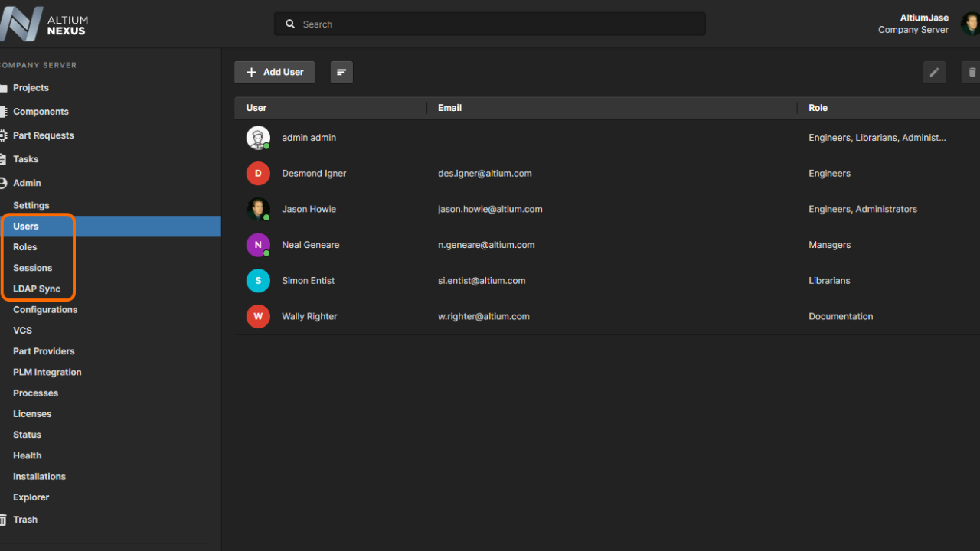The height and width of the screenshot is (551, 980).
Task: Click the sort list icon button
Action: (341, 72)
